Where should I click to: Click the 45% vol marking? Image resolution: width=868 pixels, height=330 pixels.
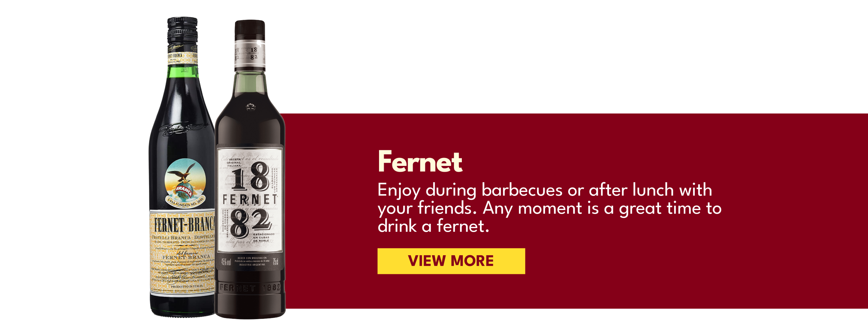pos(226,262)
